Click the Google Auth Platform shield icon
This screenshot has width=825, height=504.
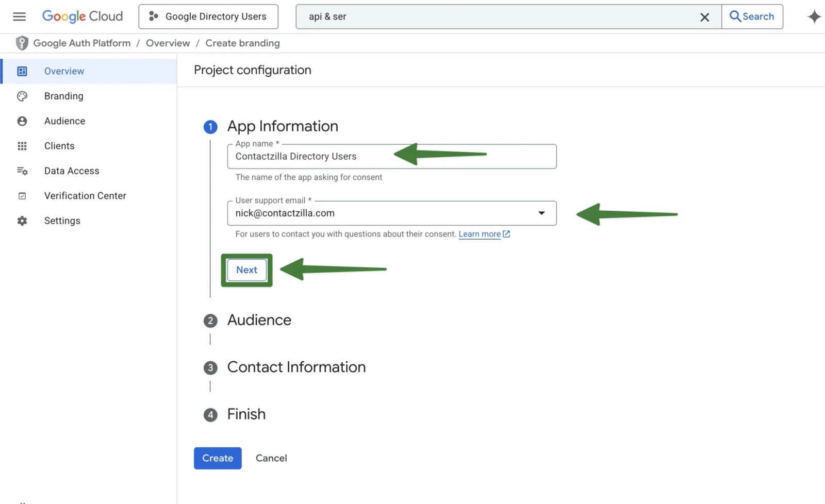point(22,43)
